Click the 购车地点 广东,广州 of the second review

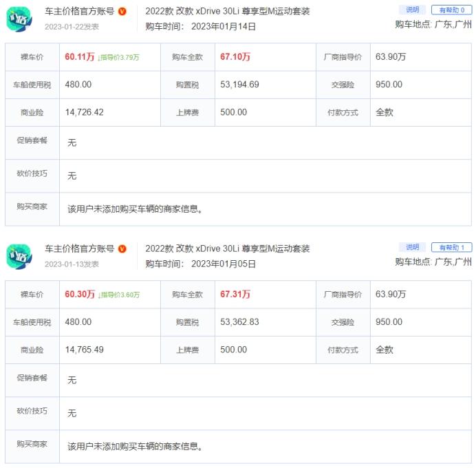pos(433,262)
